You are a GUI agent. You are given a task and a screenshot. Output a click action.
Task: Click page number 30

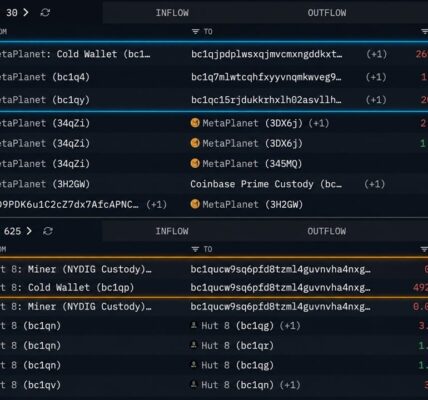[12, 13]
